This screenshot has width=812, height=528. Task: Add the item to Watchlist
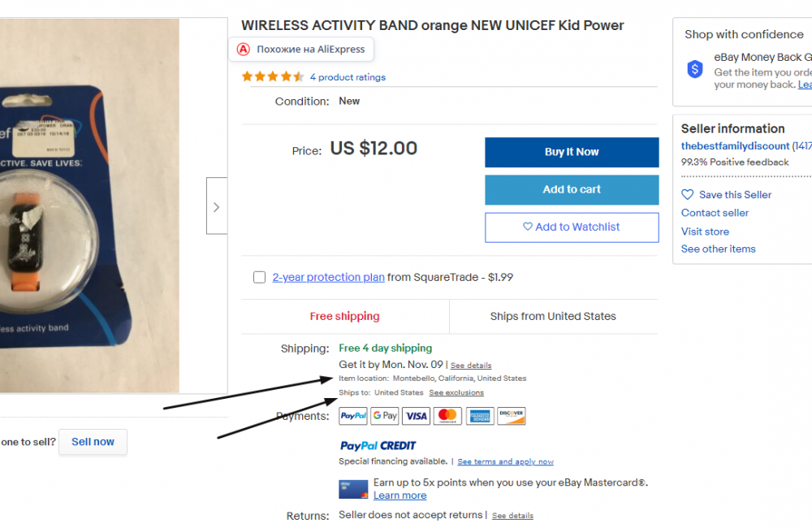point(572,227)
